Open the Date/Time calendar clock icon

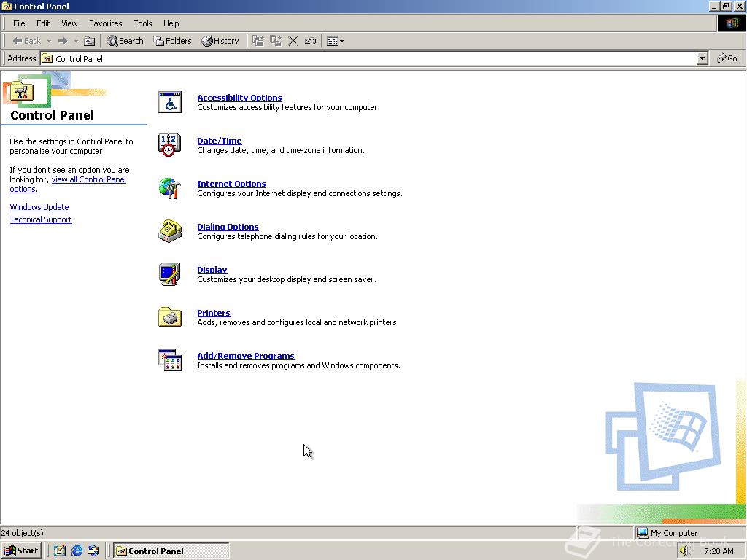pyautogui.click(x=169, y=145)
